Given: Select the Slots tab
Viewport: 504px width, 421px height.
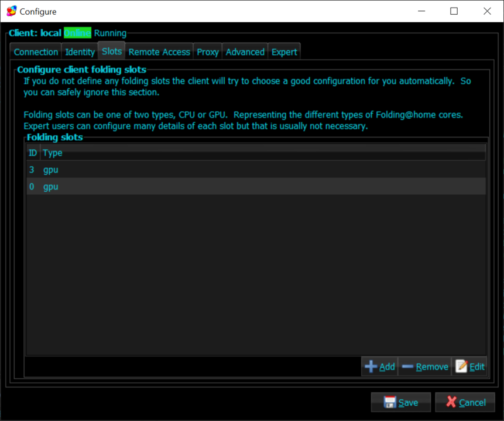Looking at the screenshot, I should (x=112, y=51).
